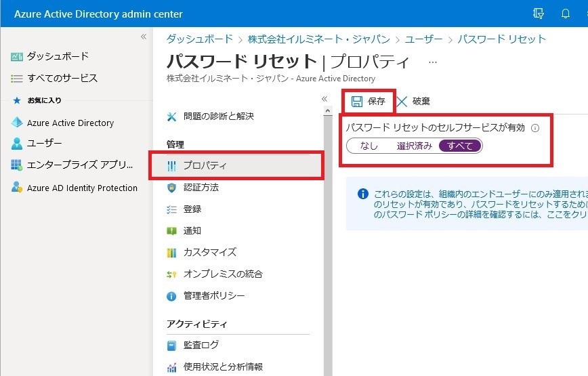Viewport: 588px width, 376px height.
Task: Click the info icon beside self-service label
Action: coord(535,128)
